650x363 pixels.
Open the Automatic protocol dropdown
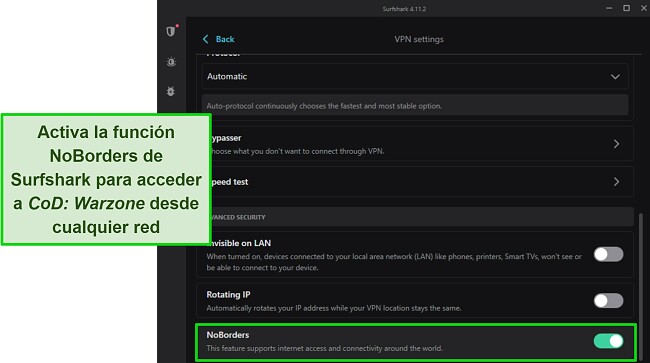415,76
